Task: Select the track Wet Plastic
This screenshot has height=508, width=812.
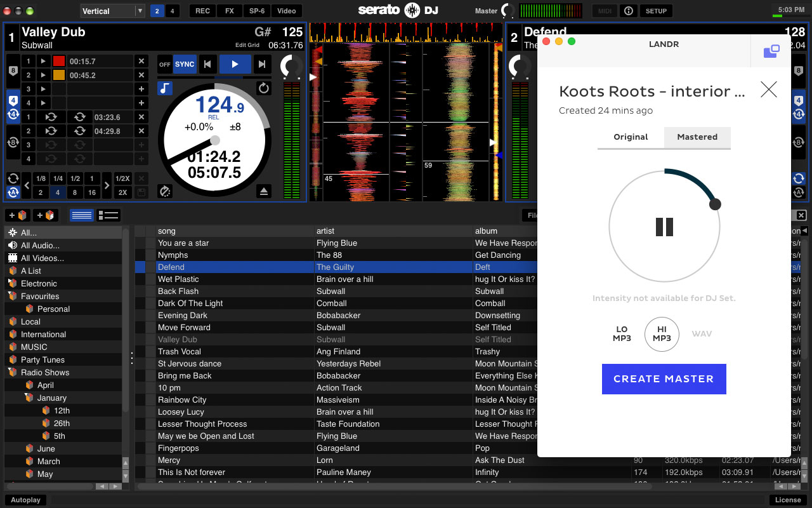Action: click(178, 279)
